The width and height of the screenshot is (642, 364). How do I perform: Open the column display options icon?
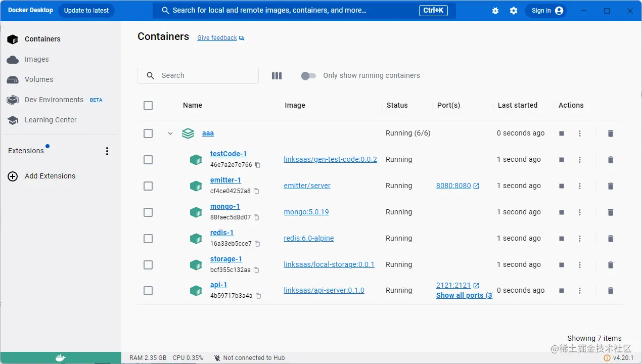[x=277, y=76]
